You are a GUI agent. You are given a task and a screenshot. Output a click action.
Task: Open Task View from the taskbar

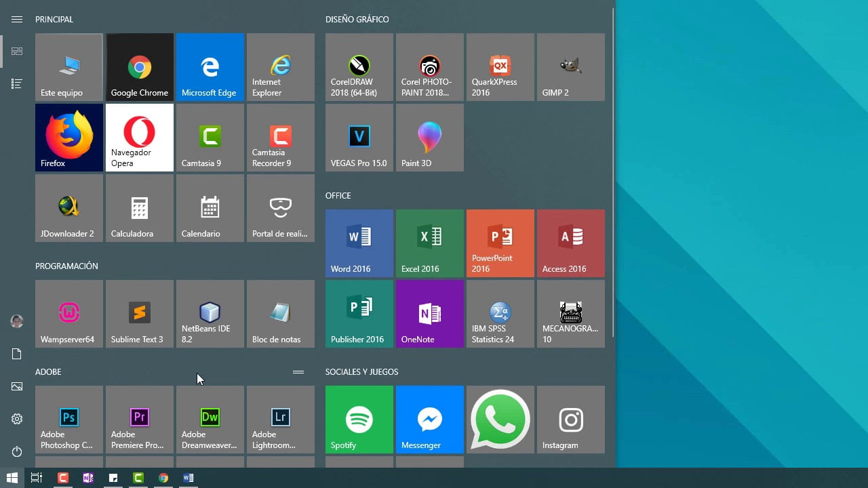point(36,478)
